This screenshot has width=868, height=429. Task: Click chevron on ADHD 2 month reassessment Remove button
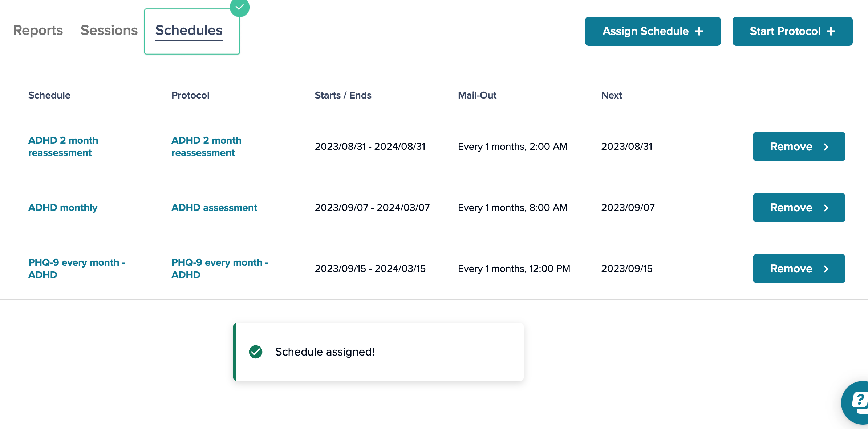(826, 147)
